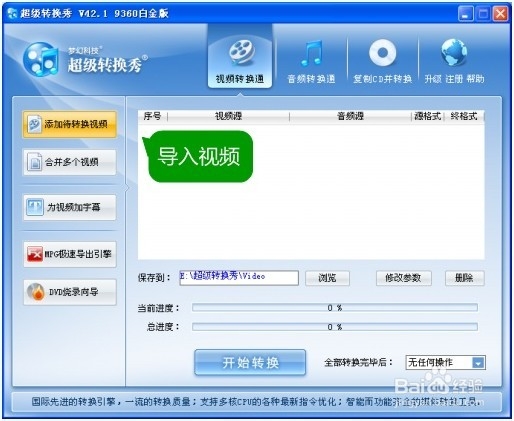Click the 合并多个视频 button

pyautogui.click(x=70, y=162)
